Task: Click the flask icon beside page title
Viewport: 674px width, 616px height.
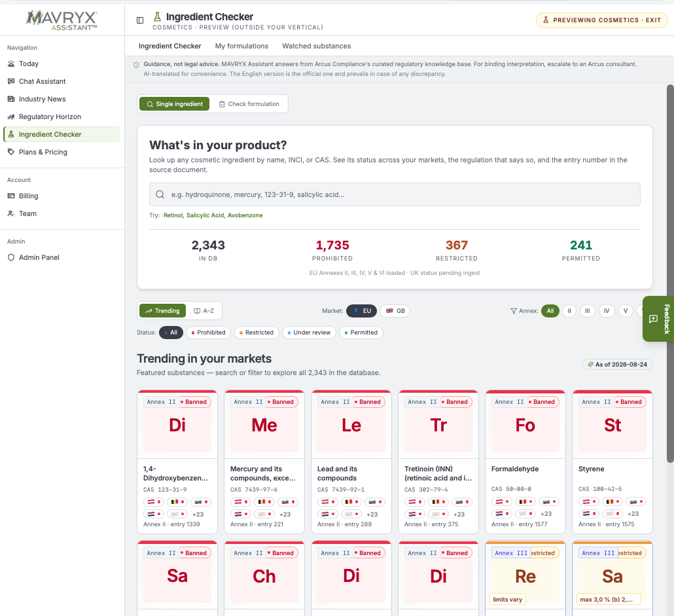Action: pos(157,17)
